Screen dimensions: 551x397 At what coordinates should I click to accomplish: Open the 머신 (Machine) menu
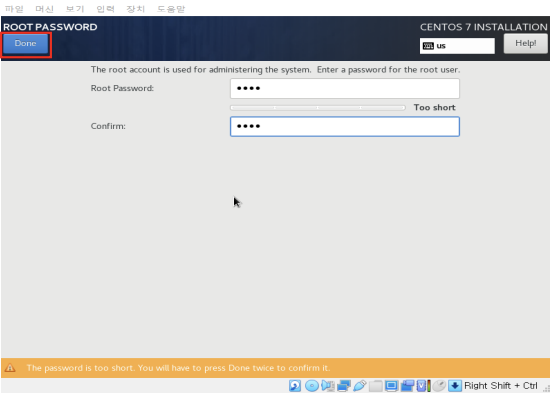tap(45, 9)
